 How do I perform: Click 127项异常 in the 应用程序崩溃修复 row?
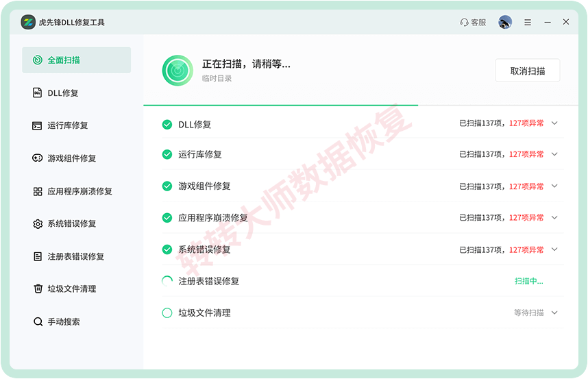pyautogui.click(x=526, y=218)
